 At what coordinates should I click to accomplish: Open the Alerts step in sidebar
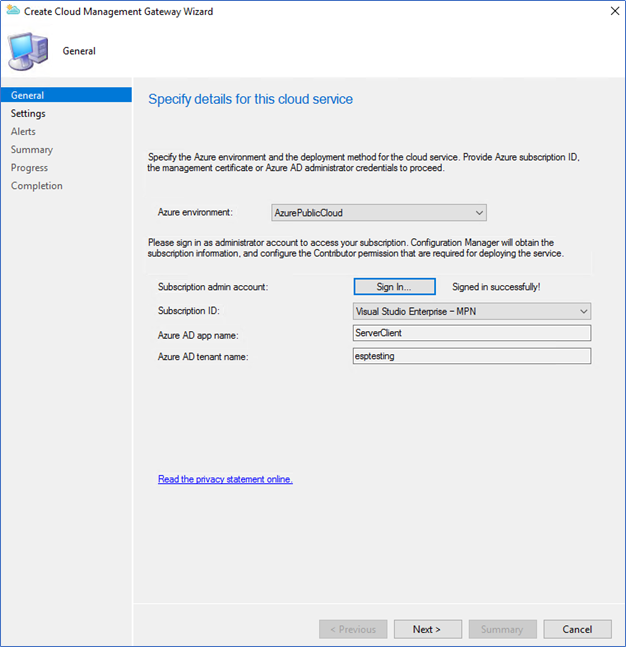click(x=23, y=131)
